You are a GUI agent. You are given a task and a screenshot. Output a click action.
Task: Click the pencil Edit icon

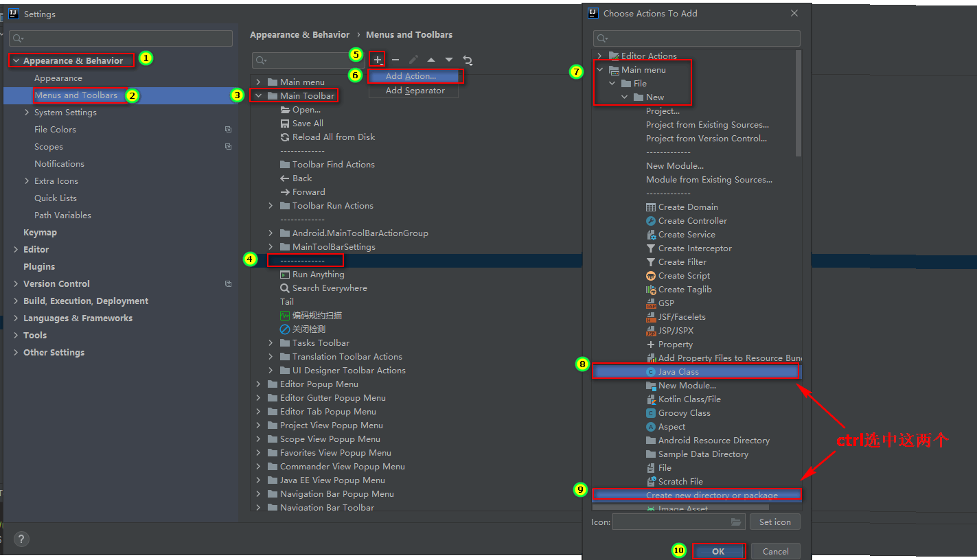[x=413, y=60]
